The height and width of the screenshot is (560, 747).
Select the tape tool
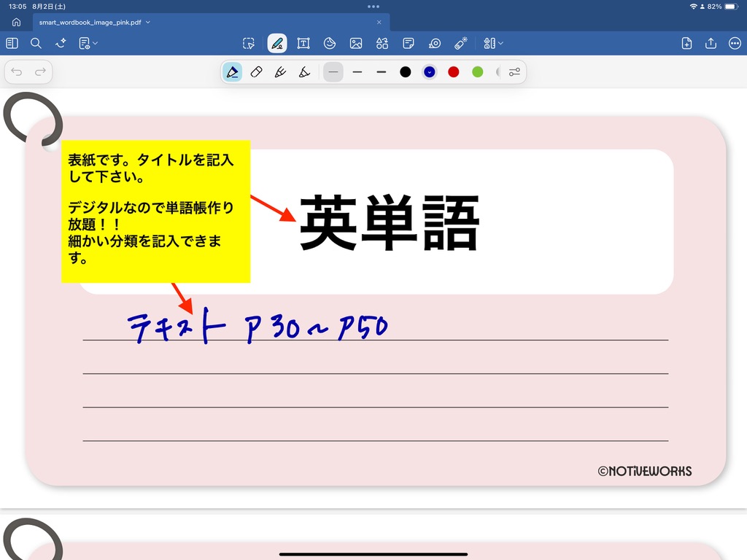tap(435, 43)
